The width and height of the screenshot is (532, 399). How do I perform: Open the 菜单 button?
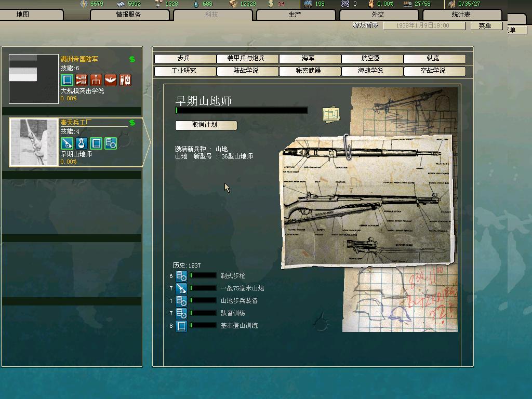click(x=486, y=26)
